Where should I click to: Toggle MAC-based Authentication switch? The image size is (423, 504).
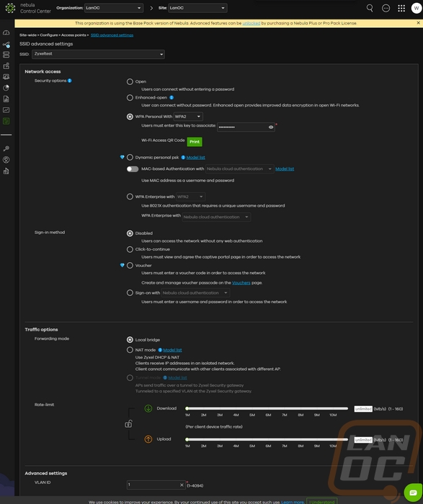click(x=133, y=168)
